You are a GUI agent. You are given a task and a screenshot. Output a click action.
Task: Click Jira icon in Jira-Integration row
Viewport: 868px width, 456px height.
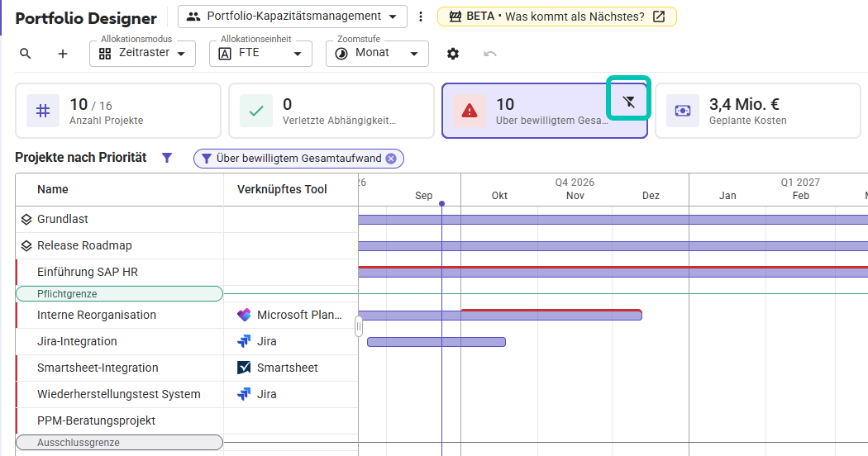[x=244, y=341]
